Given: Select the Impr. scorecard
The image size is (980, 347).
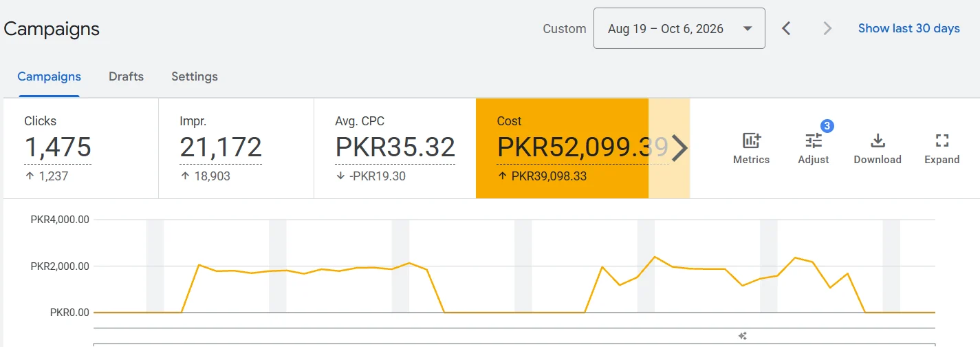Looking at the screenshot, I should point(237,148).
